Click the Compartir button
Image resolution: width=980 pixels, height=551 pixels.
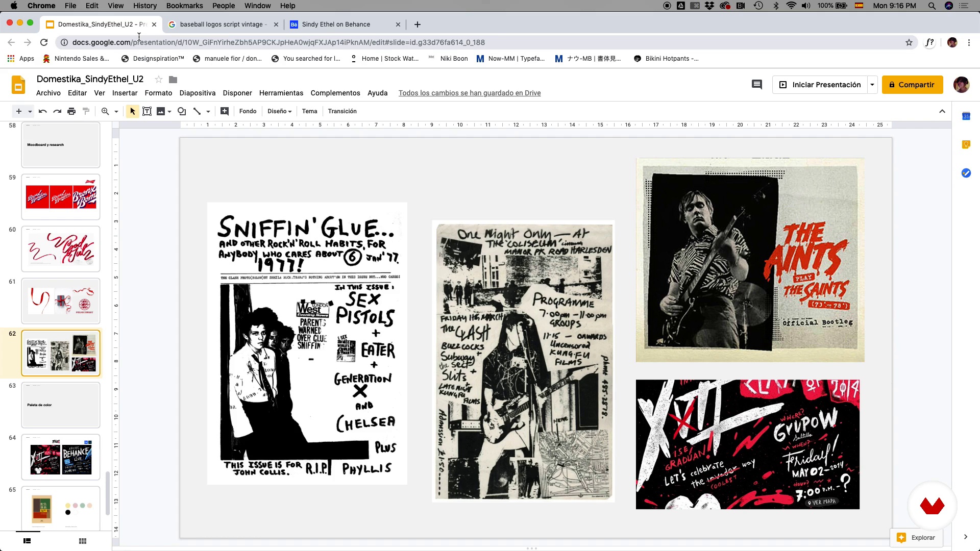pyautogui.click(x=912, y=85)
